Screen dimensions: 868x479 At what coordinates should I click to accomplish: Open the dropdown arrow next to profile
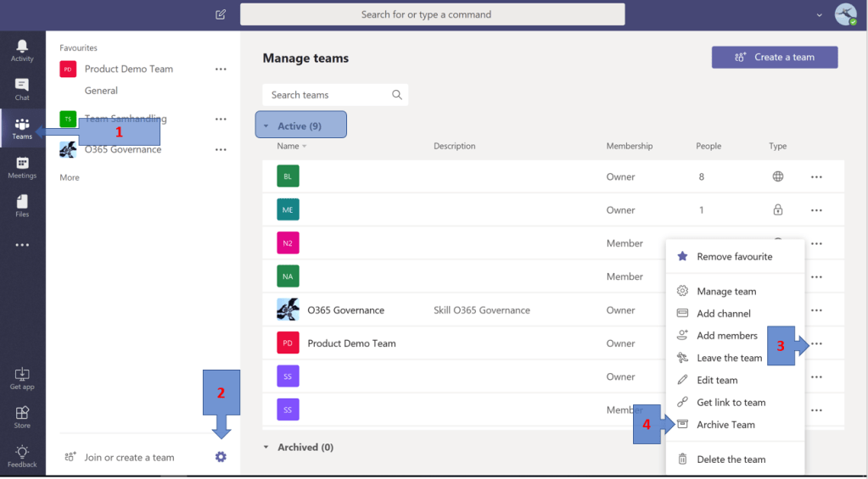coord(820,15)
